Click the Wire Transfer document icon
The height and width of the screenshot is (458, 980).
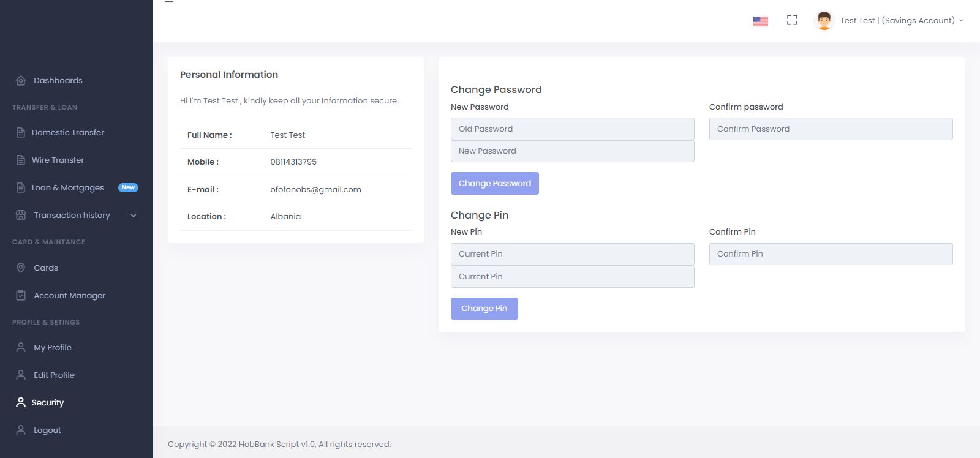coord(21,160)
